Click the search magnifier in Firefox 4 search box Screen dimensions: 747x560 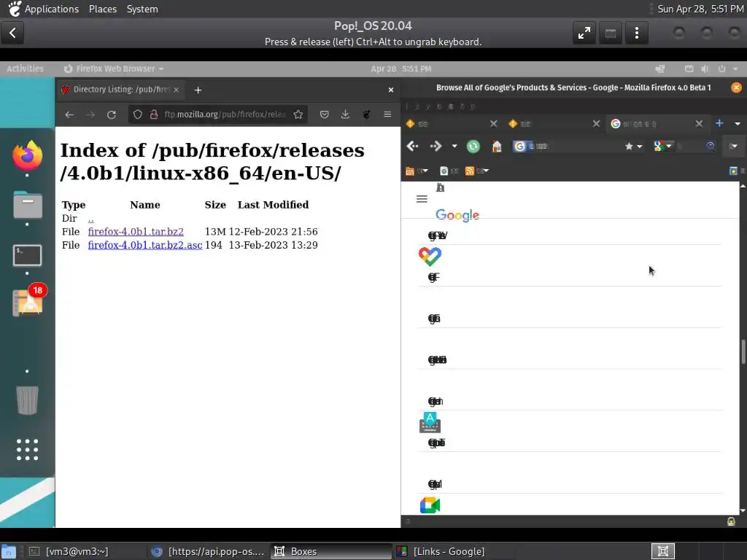tap(711, 146)
